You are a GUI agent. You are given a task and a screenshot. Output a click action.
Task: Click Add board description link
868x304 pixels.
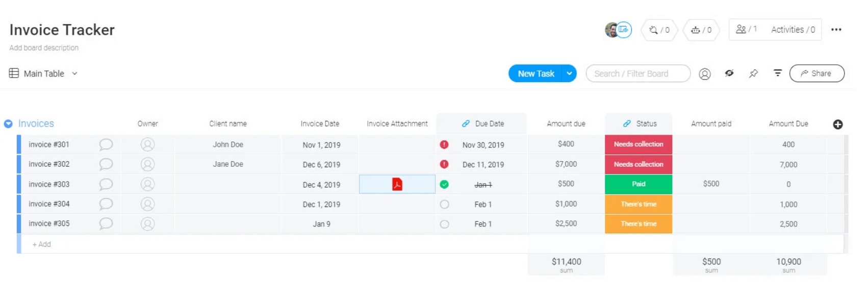click(44, 47)
